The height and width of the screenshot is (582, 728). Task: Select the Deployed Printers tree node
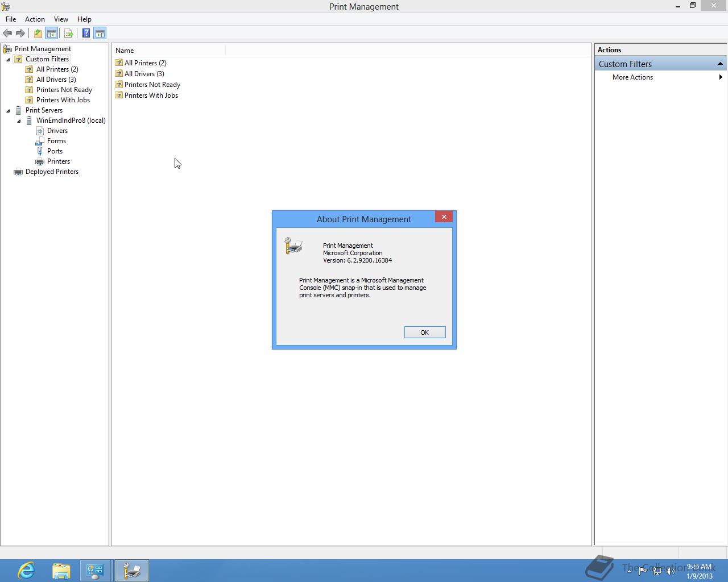(x=52, y=172)
